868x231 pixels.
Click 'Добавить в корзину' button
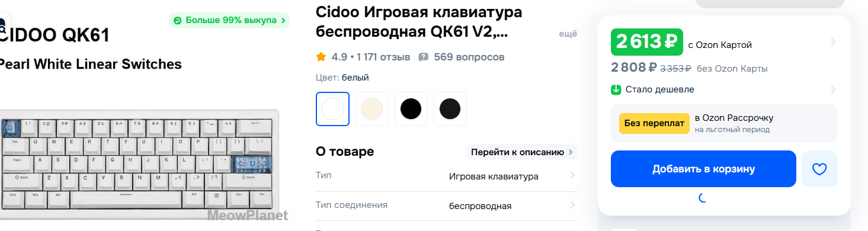coord(703,169)
